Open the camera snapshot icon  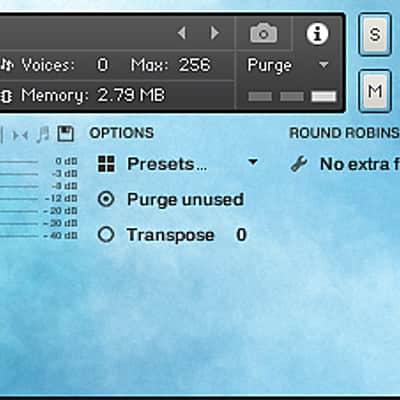263,33
